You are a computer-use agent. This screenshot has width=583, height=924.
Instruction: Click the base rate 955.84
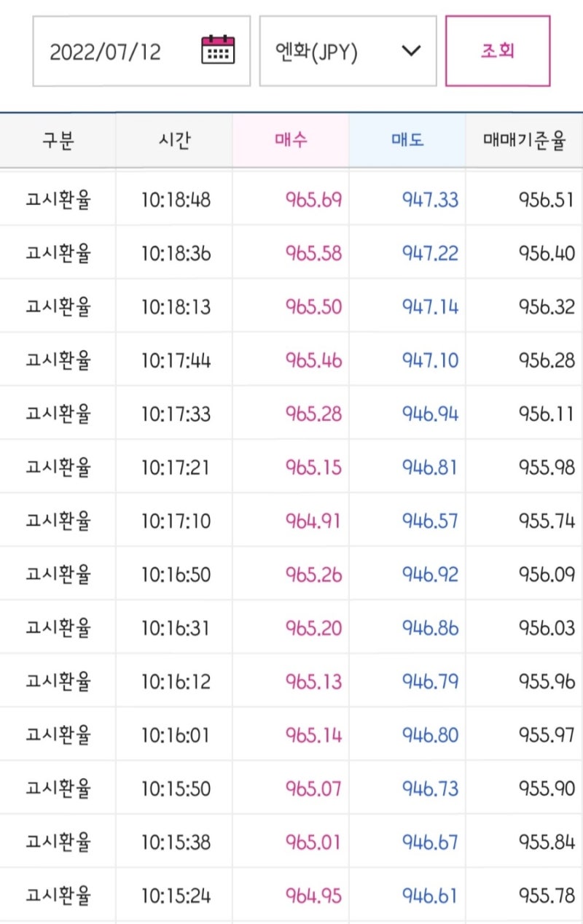click(547, 842)
